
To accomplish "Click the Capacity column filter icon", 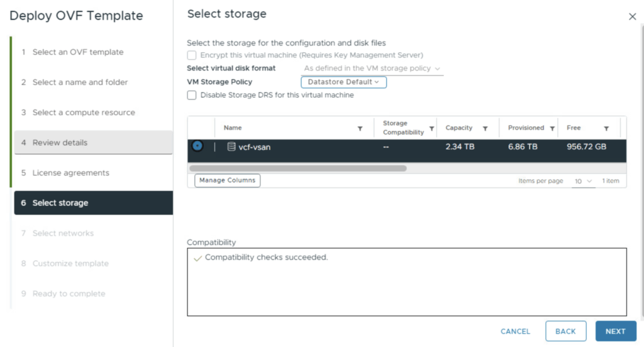I will coord(486,128).
